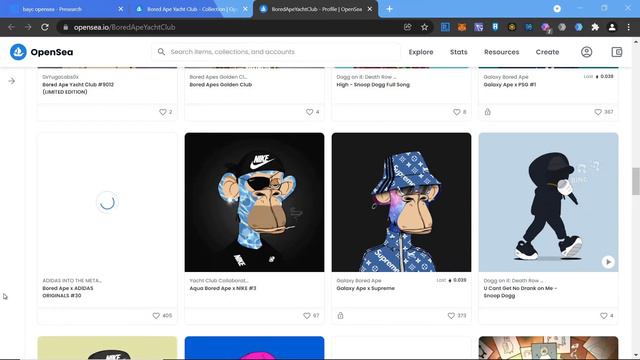Open the Explore menu
640x360 pixels.
pyautogui.click(x=421, y=52)
